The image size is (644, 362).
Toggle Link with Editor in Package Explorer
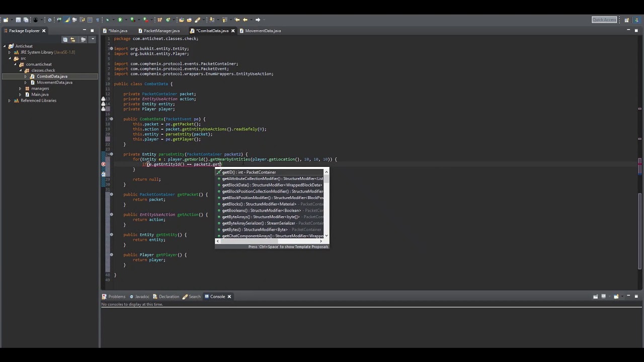coord(72,39)
